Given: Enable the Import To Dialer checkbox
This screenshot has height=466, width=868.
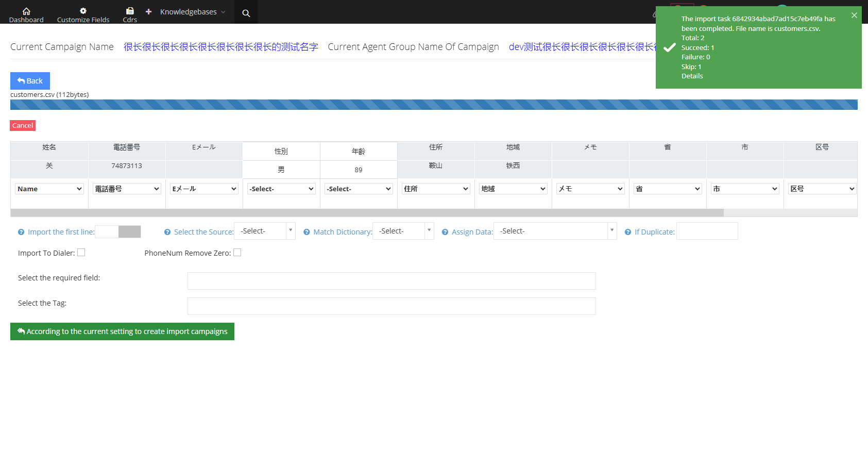Looking at the screenshot, I should click(81, 253).
